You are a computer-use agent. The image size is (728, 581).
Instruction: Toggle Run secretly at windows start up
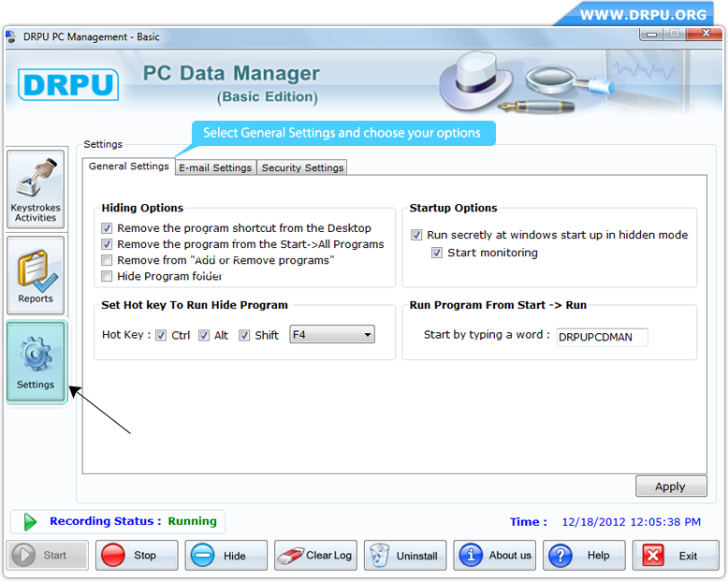coord(416,235)
